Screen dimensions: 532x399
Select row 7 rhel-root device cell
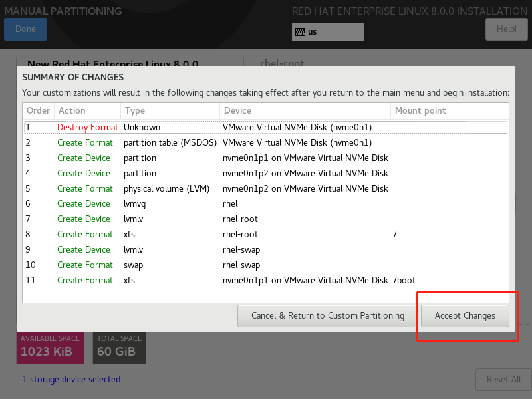click(x=240, y=219)
